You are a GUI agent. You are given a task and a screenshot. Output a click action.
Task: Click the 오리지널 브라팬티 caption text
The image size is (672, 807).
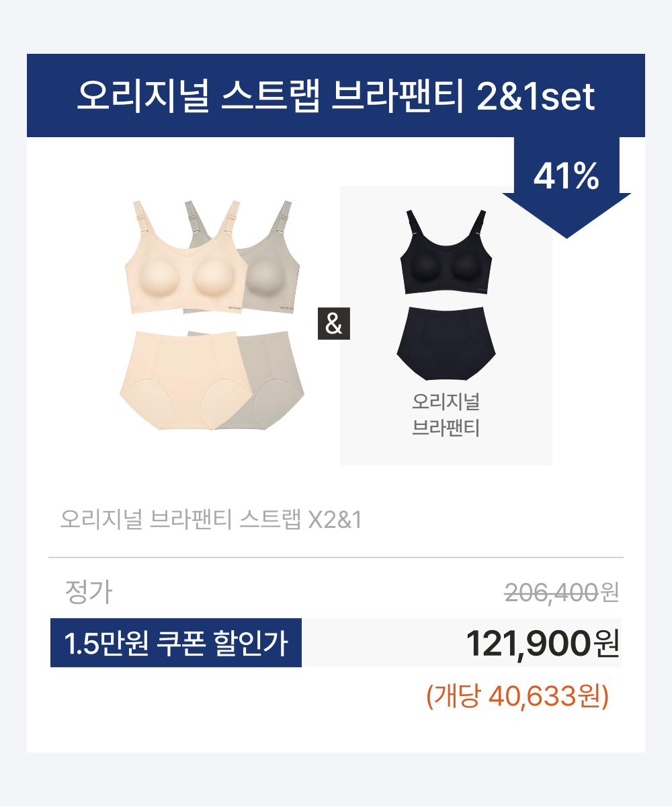click(x=446, y=415)
